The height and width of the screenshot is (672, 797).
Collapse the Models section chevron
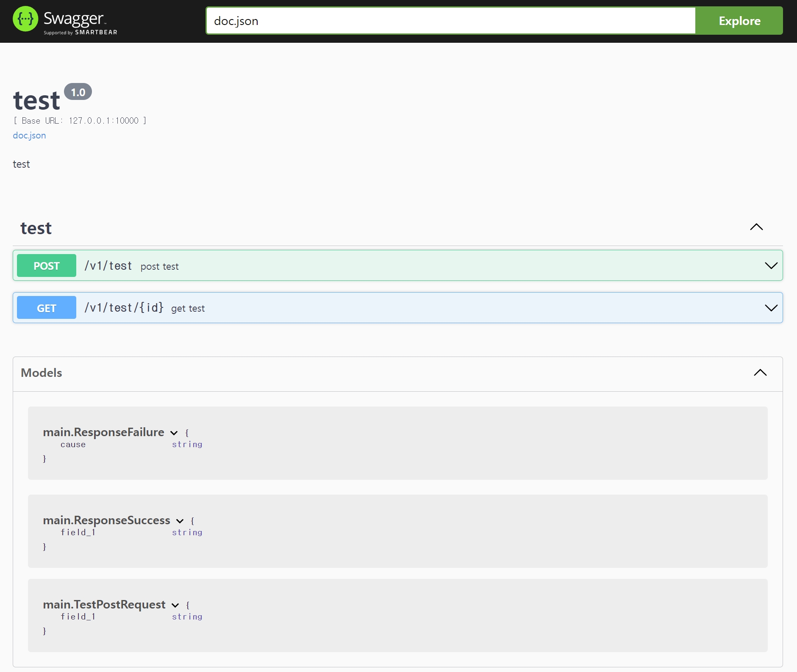[x=760, y=373]
